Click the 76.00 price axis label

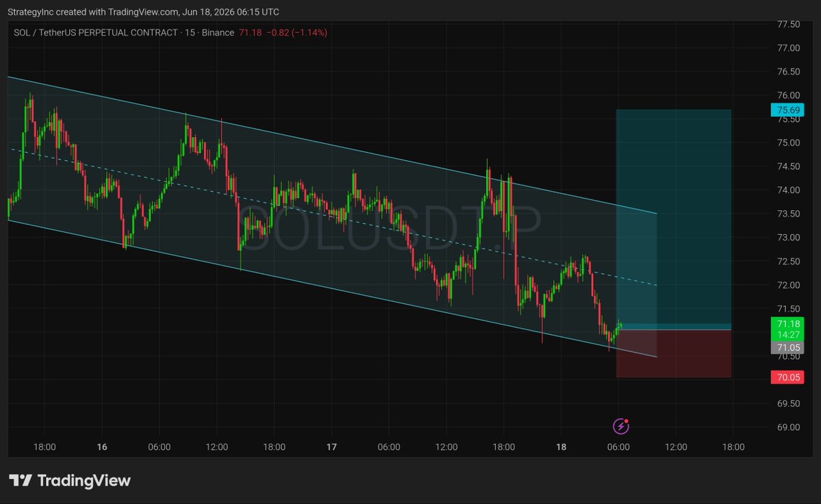click(789, 95)
